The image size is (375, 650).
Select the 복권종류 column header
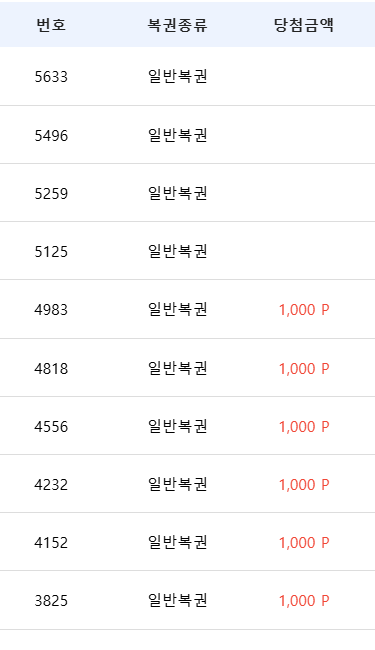click(177, 25)
